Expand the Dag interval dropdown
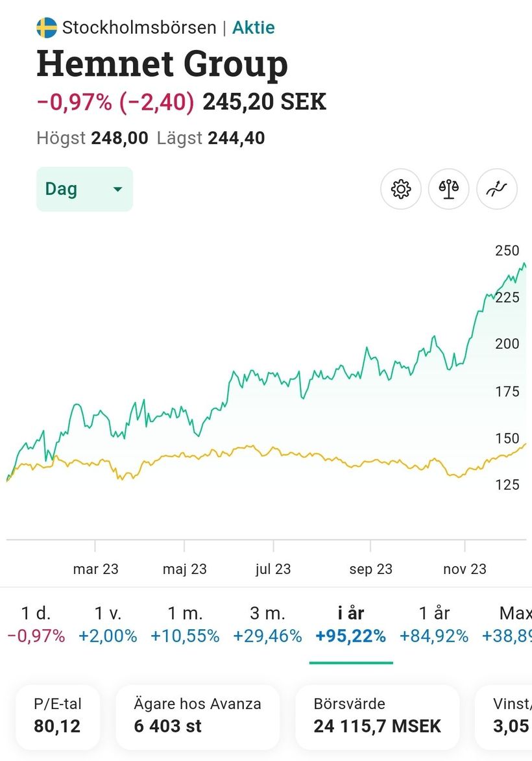The height and width of the screenshot is (761, 532). pyautogui.click(x=84, y=190)
